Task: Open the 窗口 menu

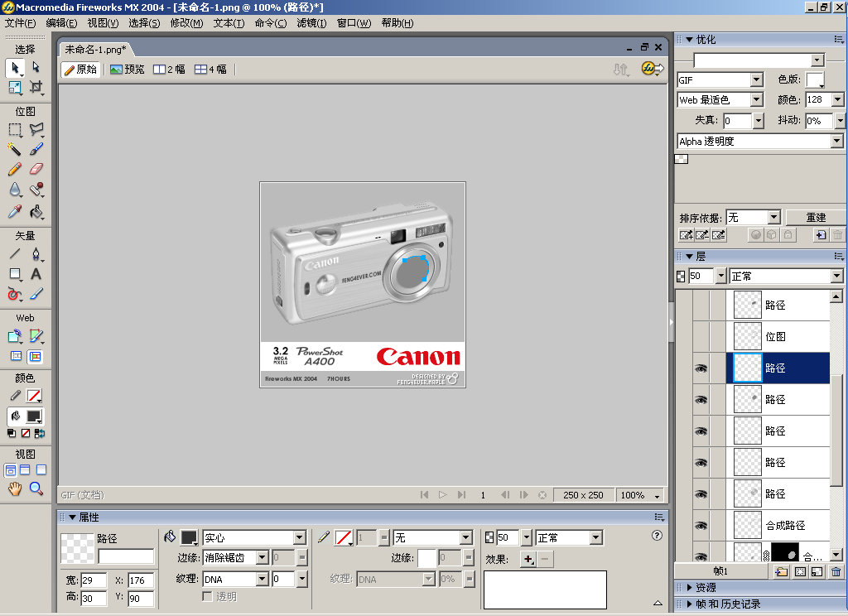Action: pos(354,23)
